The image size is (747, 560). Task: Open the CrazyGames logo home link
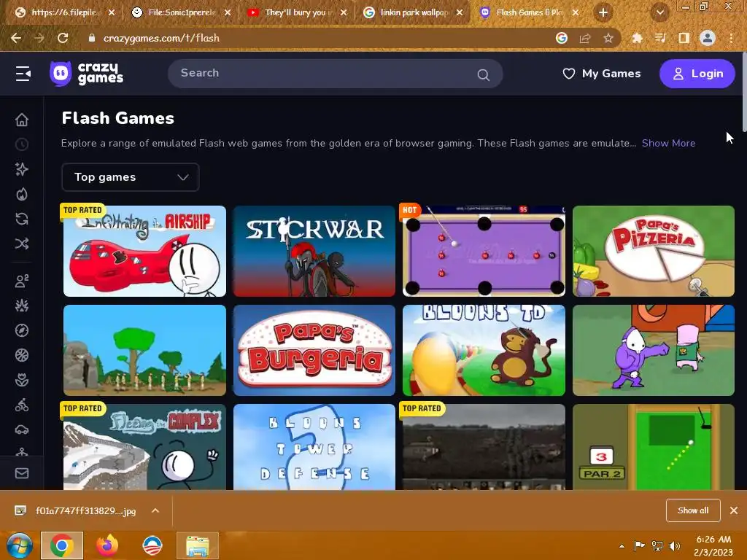87,74
